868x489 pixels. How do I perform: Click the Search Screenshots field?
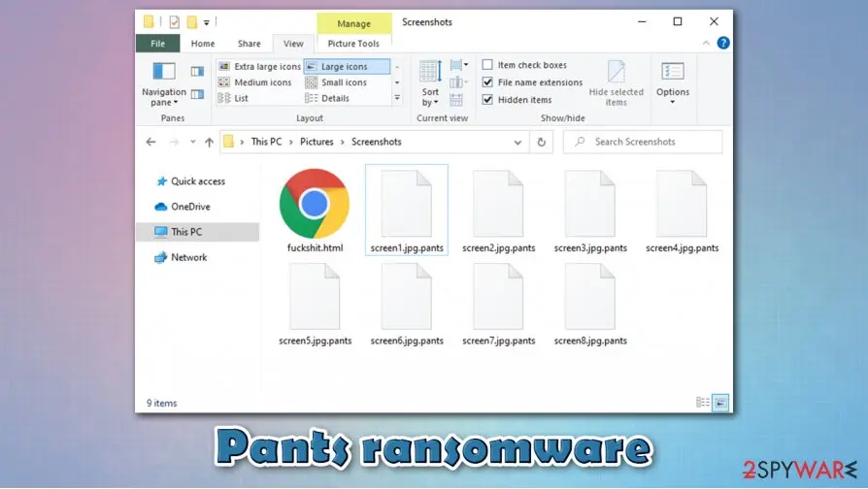[x=643, y=143]
